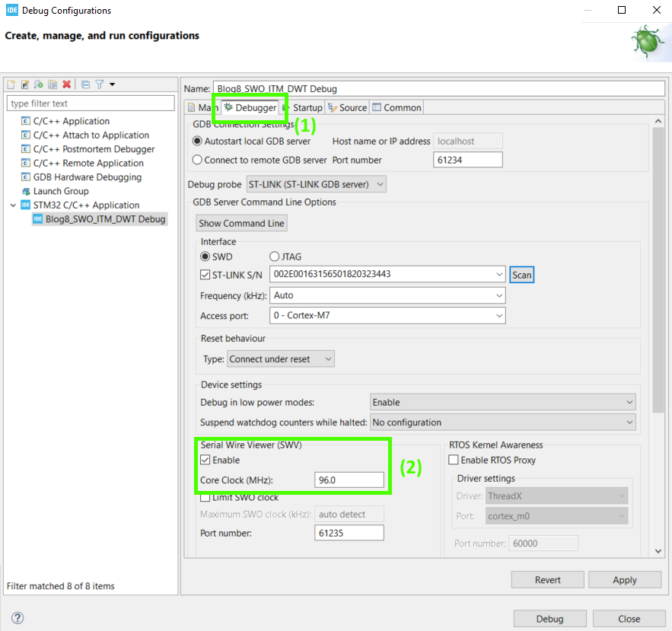Click the help question mark icon

[18, 618]
